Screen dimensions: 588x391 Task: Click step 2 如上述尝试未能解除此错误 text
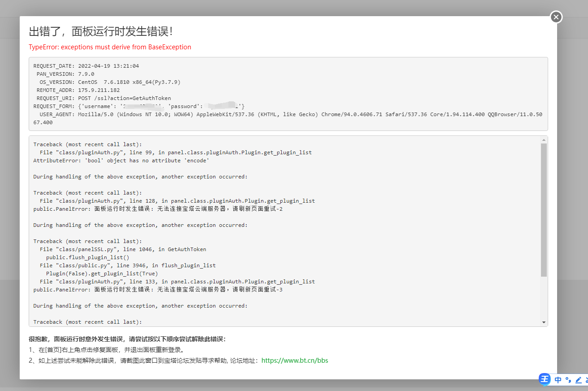click(x=144, y=361)
